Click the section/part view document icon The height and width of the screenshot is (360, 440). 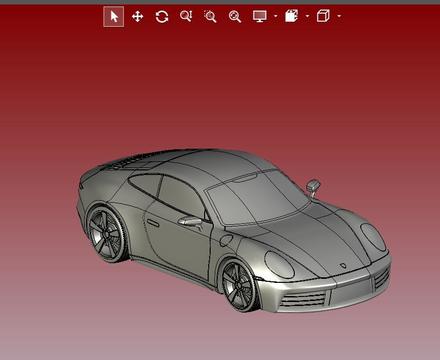tap(291, 16)
